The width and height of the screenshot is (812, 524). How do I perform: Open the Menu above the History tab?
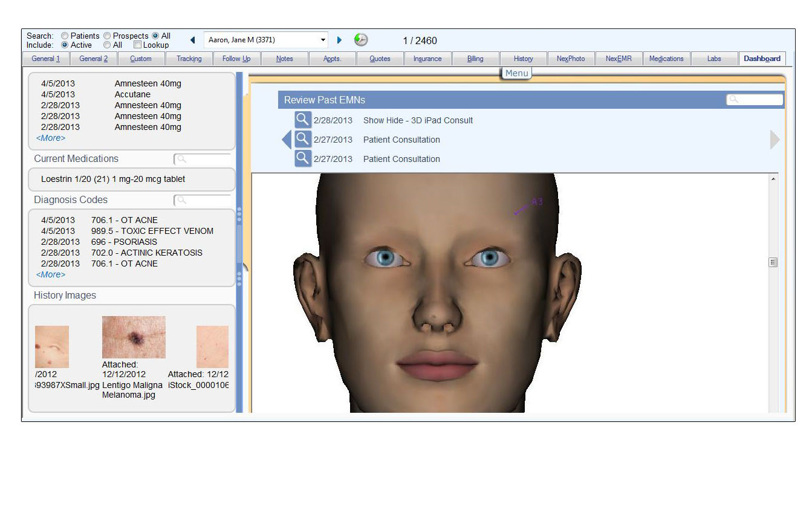(517, 73)
